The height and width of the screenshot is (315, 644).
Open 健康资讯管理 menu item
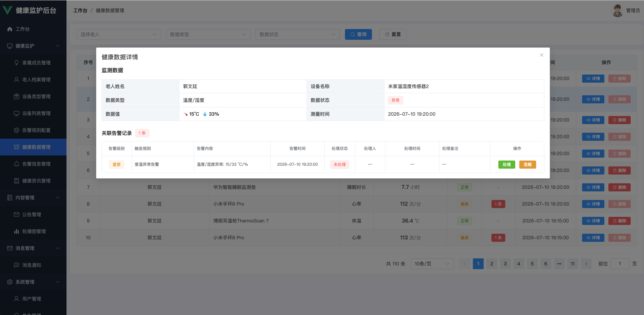(x=33, y=181)
